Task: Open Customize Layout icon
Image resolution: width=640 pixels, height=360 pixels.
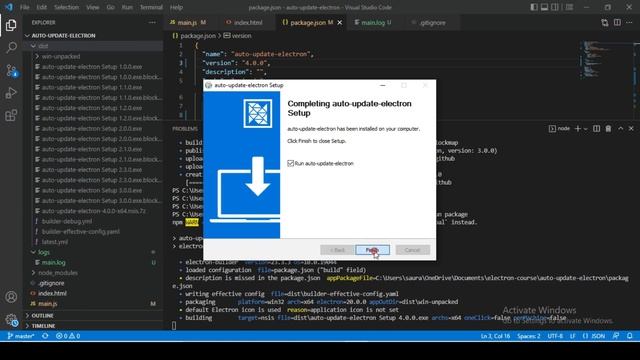Action: tap(569, 7)
